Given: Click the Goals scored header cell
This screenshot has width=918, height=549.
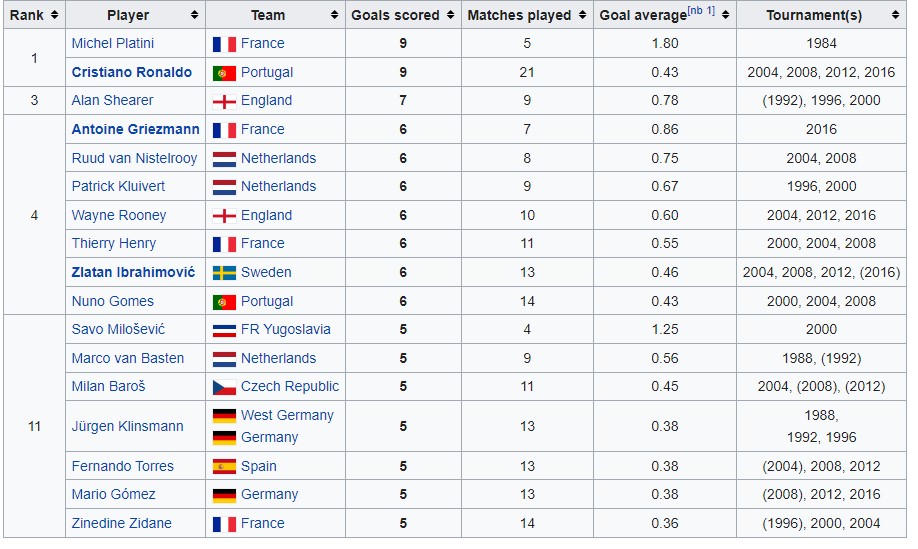Looking at the screenshot, I should pos(403,15).
